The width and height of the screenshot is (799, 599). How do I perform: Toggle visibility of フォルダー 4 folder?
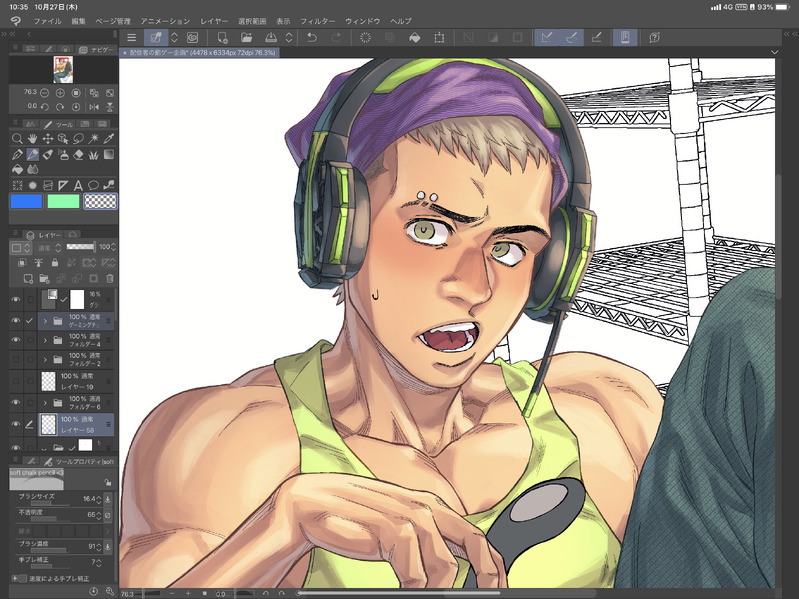[16, 340]
